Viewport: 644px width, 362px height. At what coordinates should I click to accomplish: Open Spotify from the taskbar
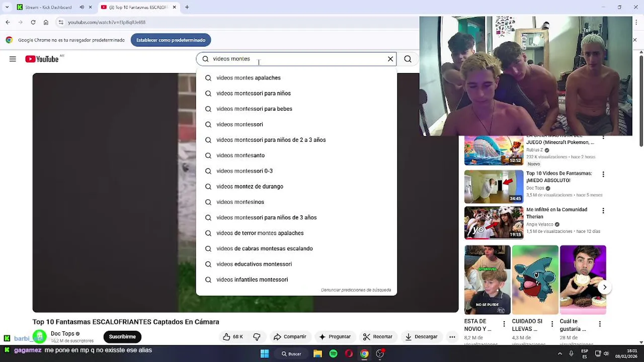[x=333, y=353]
